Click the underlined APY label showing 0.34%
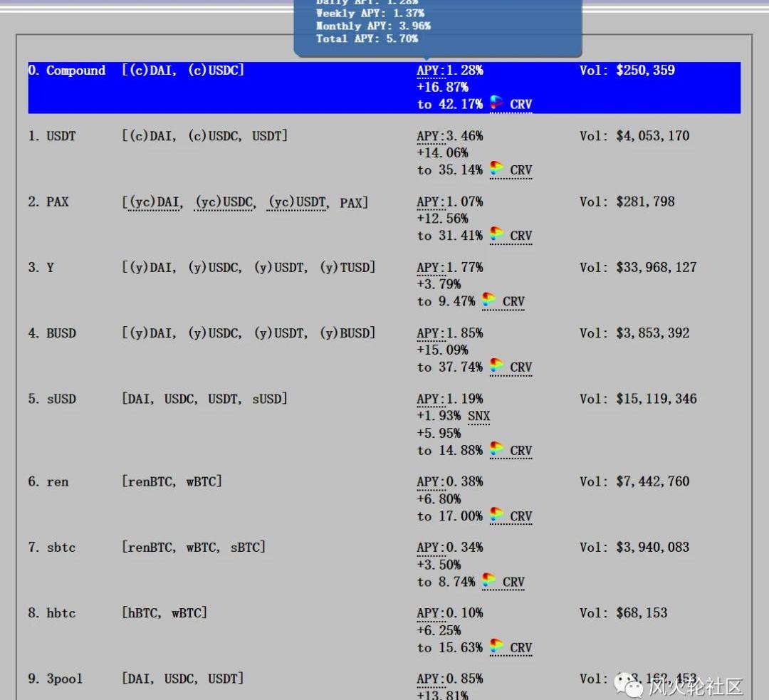The image size is (769, 700). (x=431, y=548)
